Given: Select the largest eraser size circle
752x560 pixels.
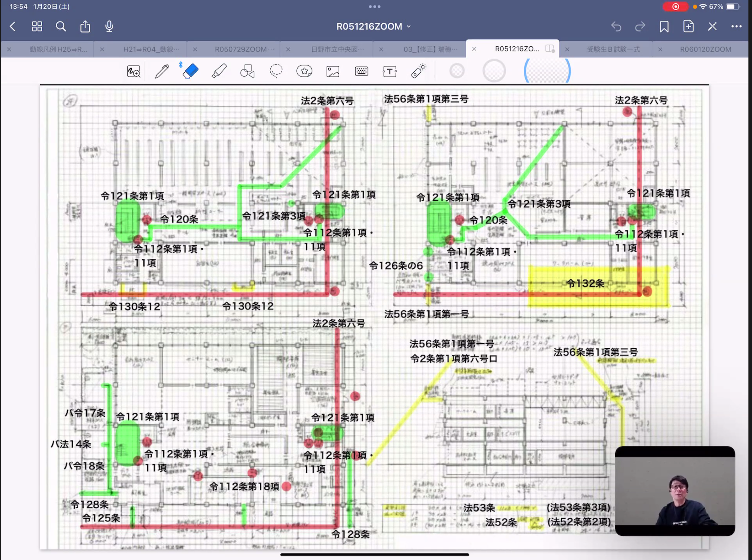Looking at the screenshot, I should (x=547, y=71).
